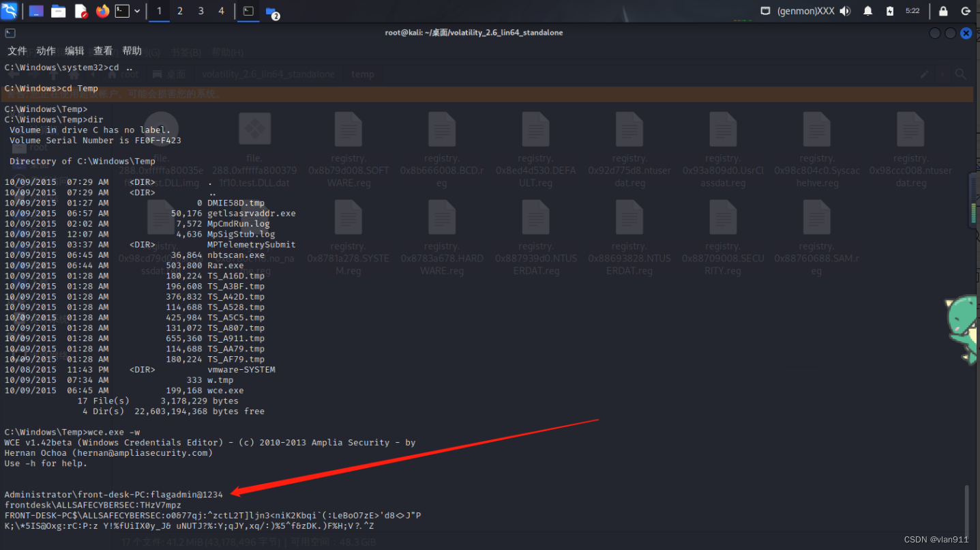
Task: Maximize the terminal window
Action: [951, 33]
